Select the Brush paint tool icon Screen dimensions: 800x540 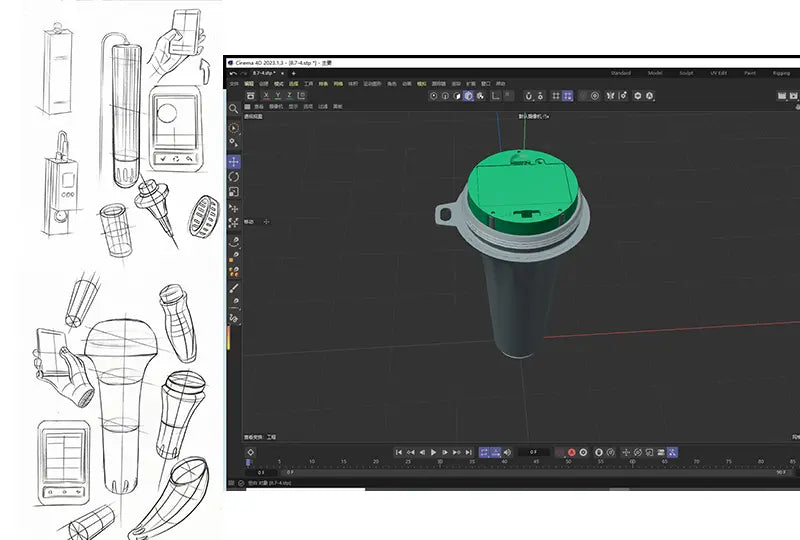pyautogui.click(x=234, y=287)
